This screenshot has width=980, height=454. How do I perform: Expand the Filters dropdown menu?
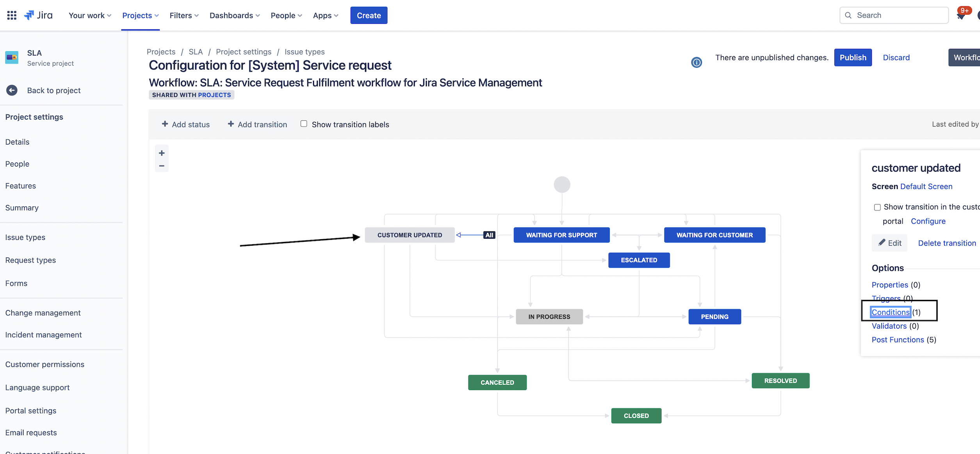point(184,15)
